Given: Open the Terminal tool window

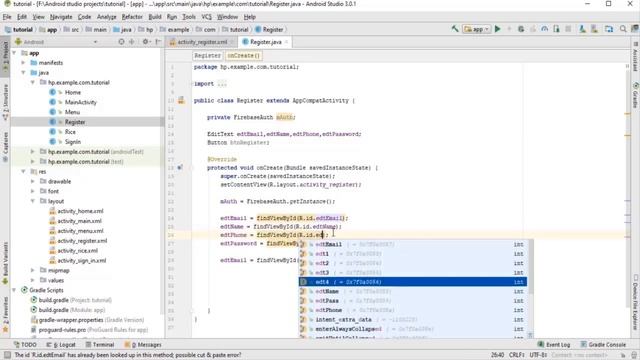Looking at the screenshot, I should [x=100, y=344].
